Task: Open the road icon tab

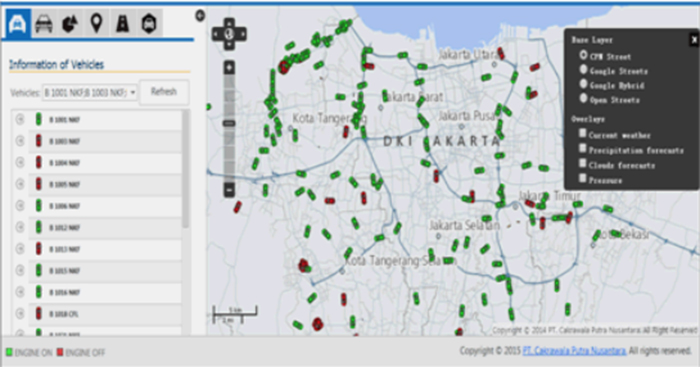Action: pyautogui.click(x=123, y=23)
